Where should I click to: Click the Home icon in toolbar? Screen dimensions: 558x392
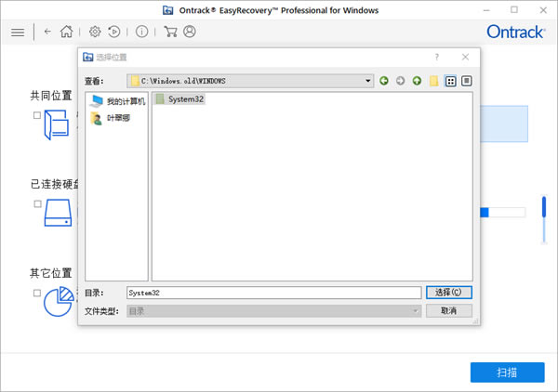pos(66,32)
